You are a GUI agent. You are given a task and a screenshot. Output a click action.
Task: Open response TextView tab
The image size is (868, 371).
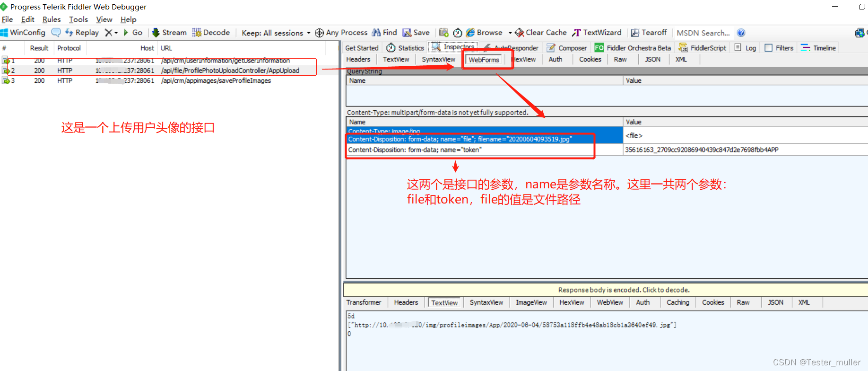tap(444, 303)
